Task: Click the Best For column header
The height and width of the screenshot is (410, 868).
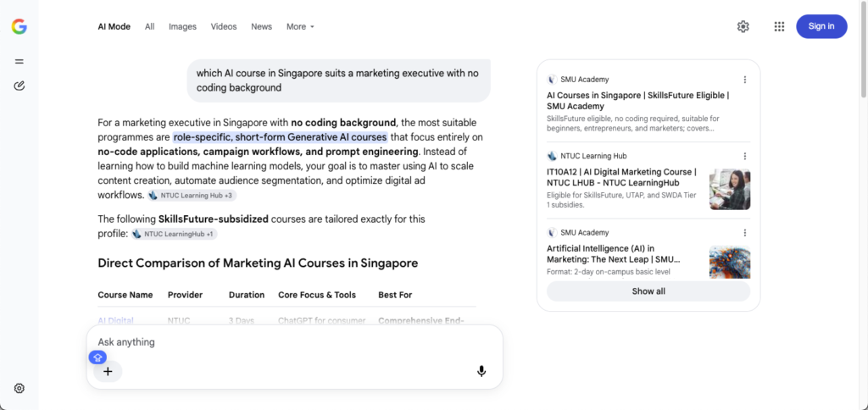Action: pyautogui.click(x=395, y=295)
